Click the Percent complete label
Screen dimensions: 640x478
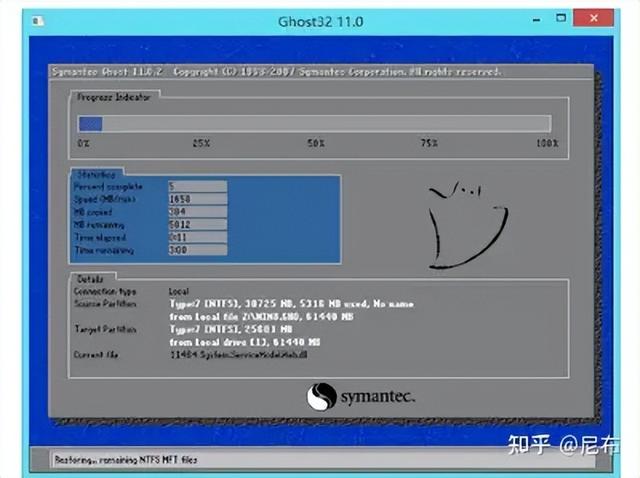(x=108, y=187)
